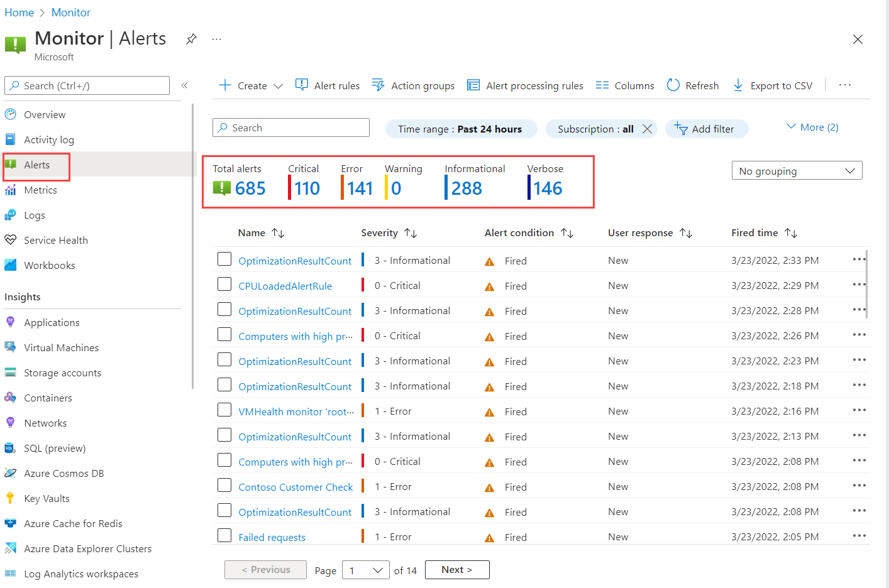Open the No grouping dropdown
The width and height of the screenshot is (889, 588).
[797, 170]
